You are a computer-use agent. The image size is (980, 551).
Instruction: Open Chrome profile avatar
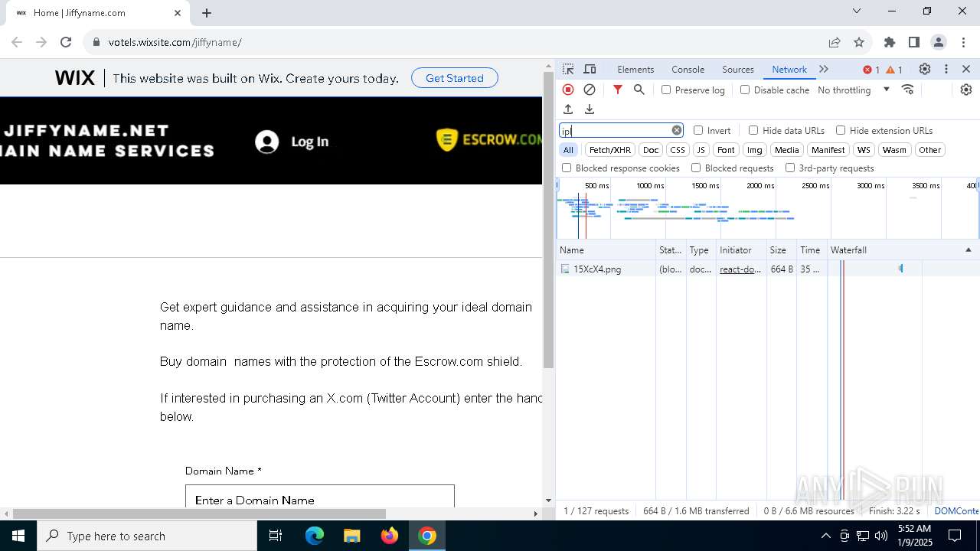tap(939, 42)
